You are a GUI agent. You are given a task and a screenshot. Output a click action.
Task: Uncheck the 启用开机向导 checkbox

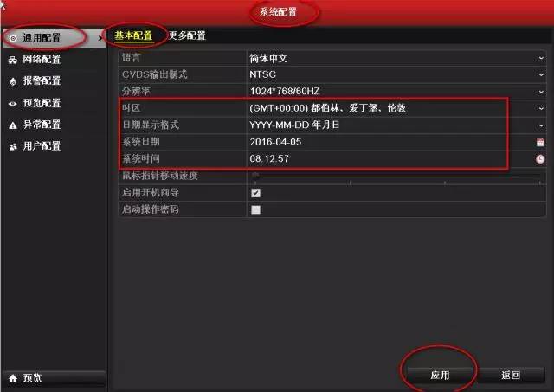[256, 193]
